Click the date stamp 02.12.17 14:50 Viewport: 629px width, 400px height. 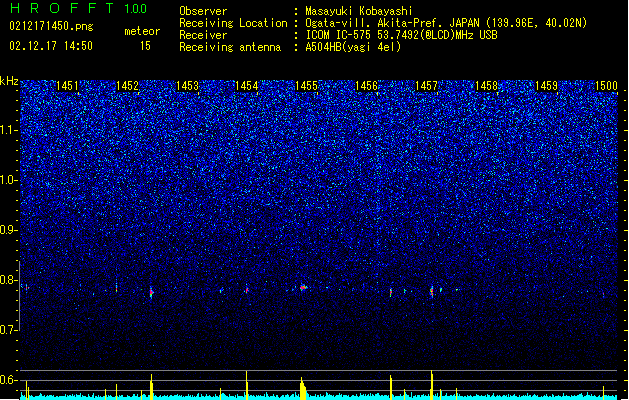click(51, 46)
